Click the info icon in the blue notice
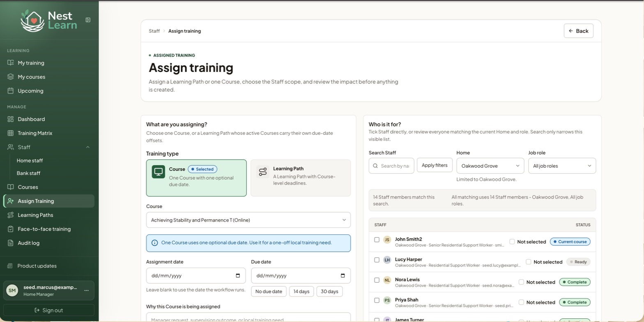644x322 pixels. [155, 243]
